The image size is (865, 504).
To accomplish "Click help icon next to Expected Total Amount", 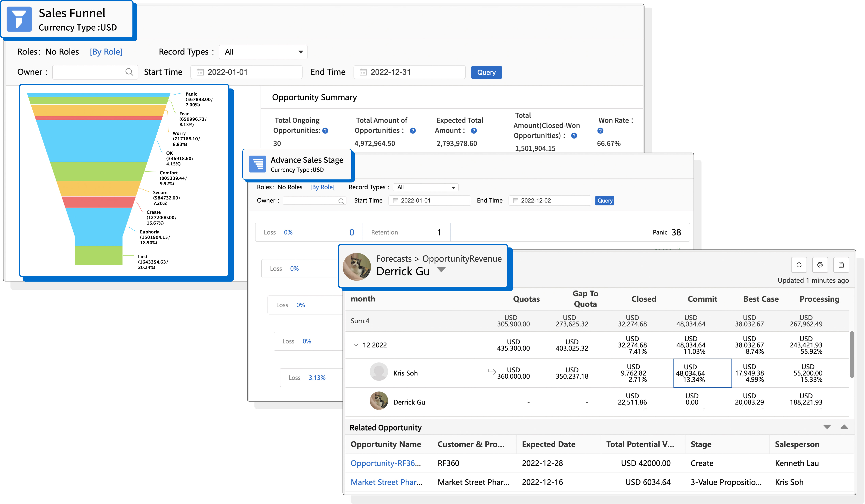I will (474, 131).
